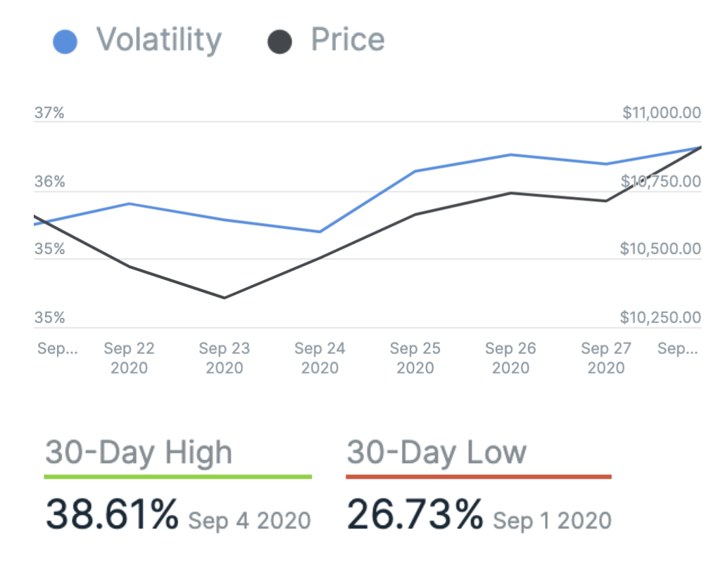Toggle the Price series label
The width and height of the screenshot is (728, 570).
tap(348, 40)
